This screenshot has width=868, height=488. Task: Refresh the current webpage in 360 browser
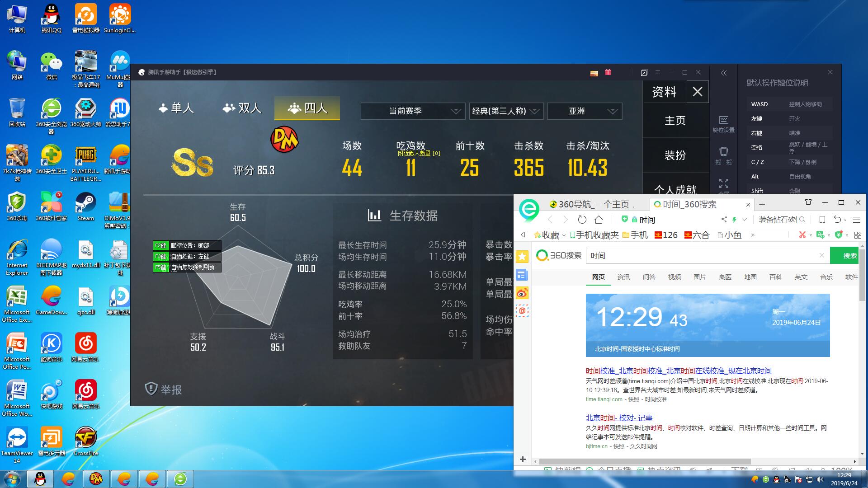pyautogui.click(x=582, y=220)
